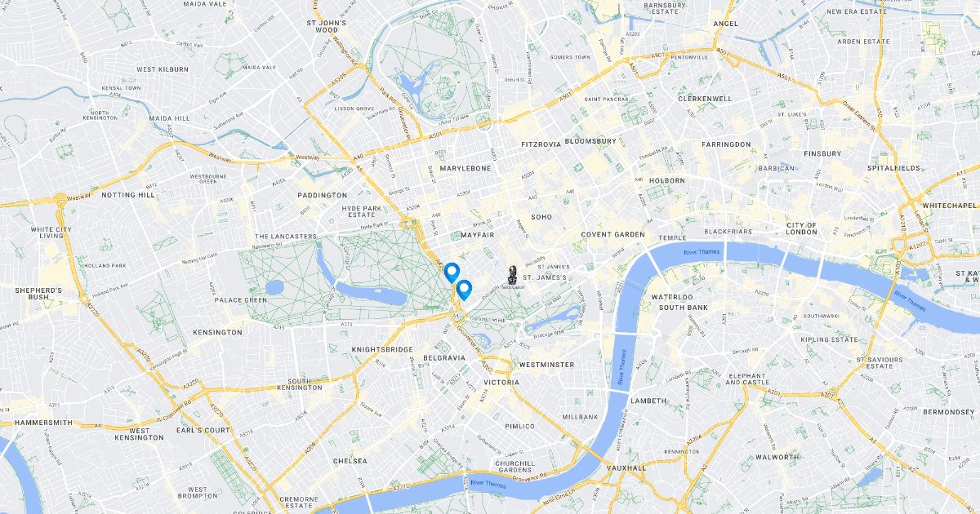Screen dimensions: 980x514
Task: Click the Notting Hill district label
Action: [x=128, y=196]
